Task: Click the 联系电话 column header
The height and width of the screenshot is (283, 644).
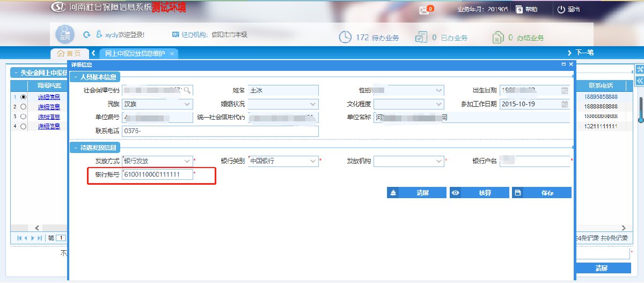Action: 601,85
